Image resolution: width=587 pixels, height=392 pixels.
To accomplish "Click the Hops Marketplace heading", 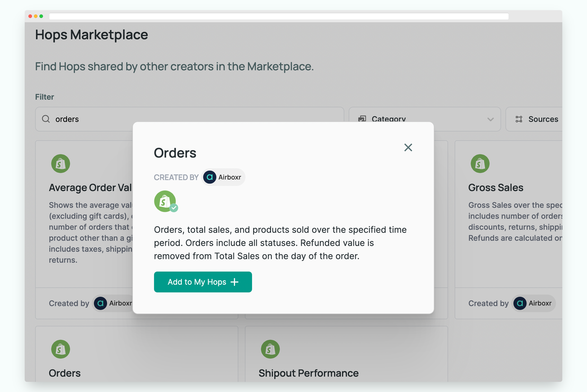I will (92, 35).
